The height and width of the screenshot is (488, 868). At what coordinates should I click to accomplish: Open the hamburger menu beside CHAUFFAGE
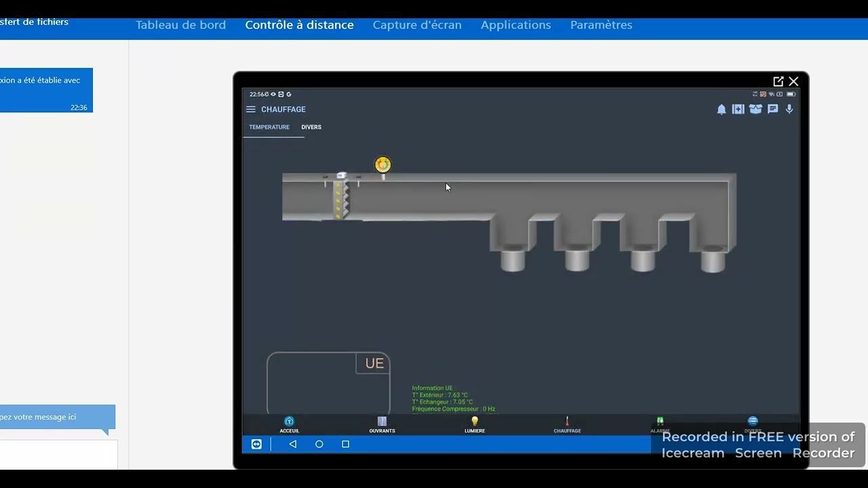tap(251, 109)
